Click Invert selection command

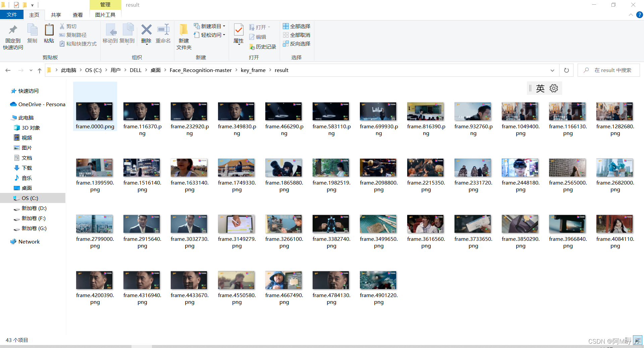(x=297, y=44)
